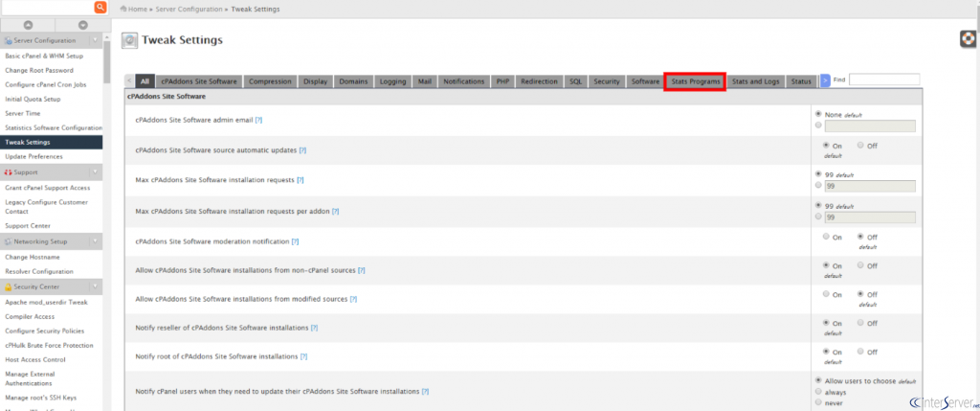
Task: Select the cPAddons Site Software tab
Action: coord(199,82)
